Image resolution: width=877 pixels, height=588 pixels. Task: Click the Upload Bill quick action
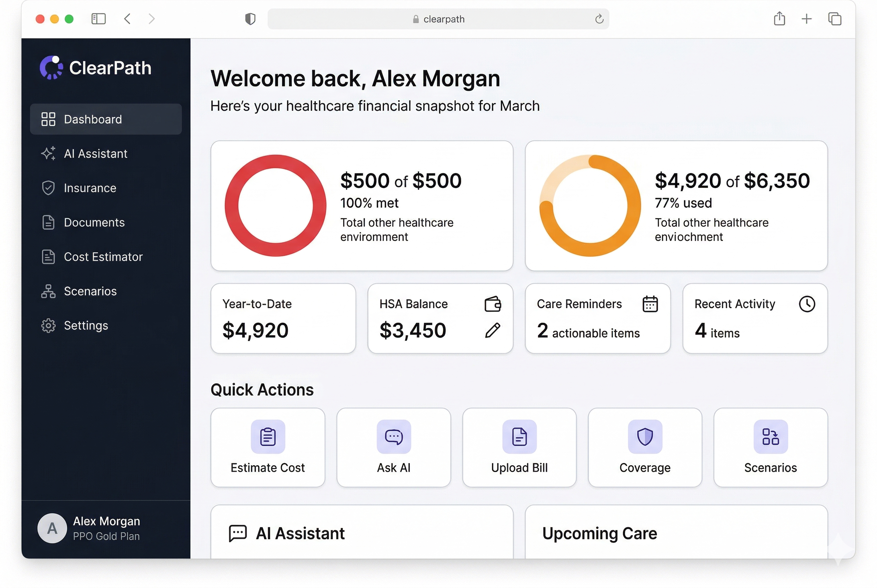tap(519, 447)
